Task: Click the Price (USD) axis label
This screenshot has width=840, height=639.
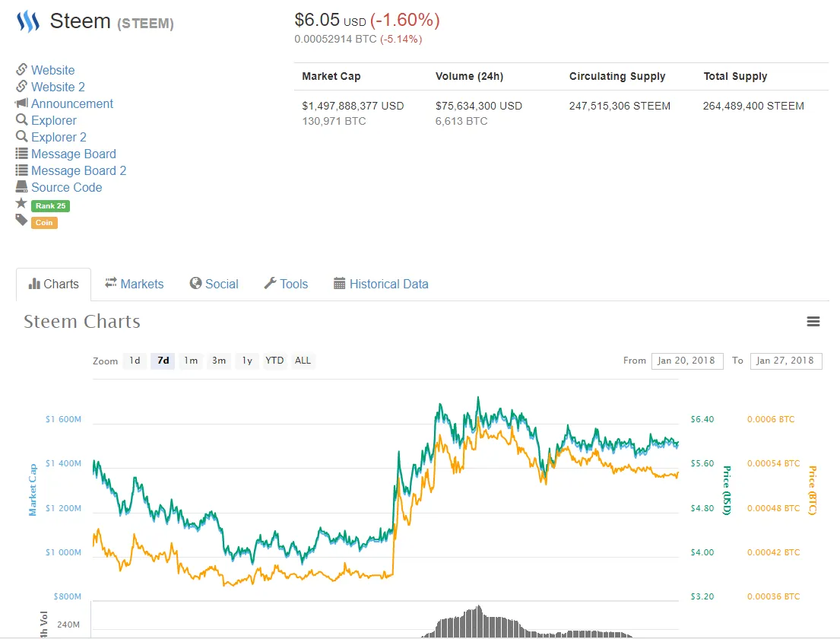Action: pyautogui.click(x=727, y=490)
